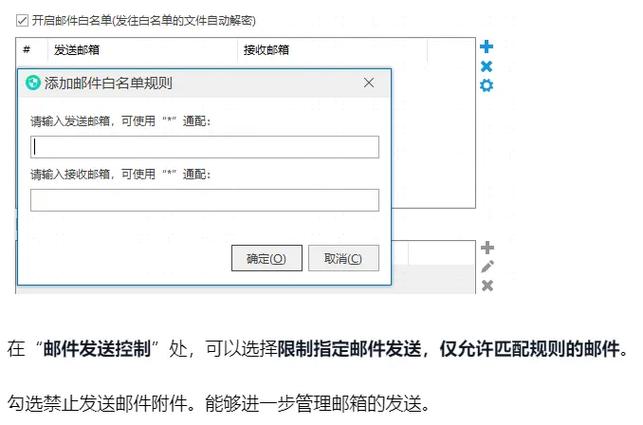Add a whitelist rule with blue plus icon
The image size is (643, 425).
point(486,47)
